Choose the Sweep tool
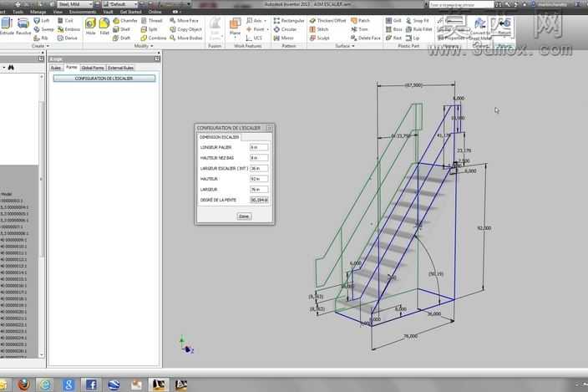This screenshot has width=588, height=392. click(x=43, y=29)
